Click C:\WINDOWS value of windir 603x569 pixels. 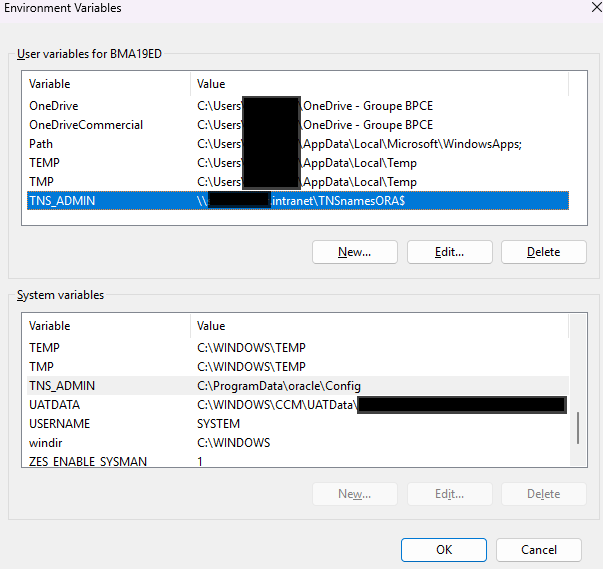tap(233, 443)
